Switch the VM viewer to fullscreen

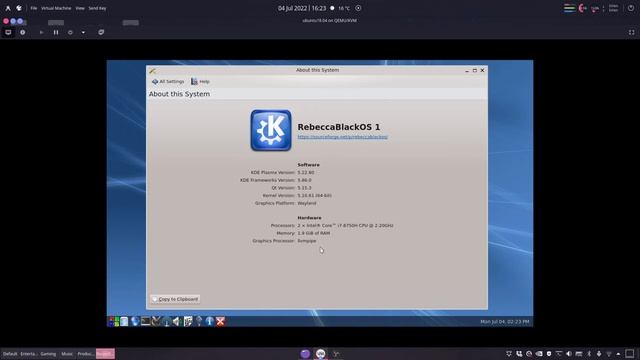coord(631,32)
